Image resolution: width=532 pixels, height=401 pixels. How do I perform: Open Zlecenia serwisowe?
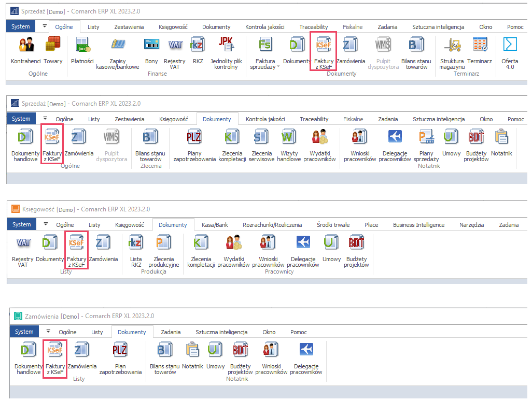pos(261,146)
